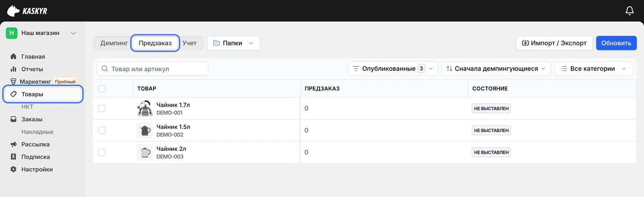Viewport: 644px width, 197px height.
Task: Open the Папки dropdown
Action: coord(234,43)
